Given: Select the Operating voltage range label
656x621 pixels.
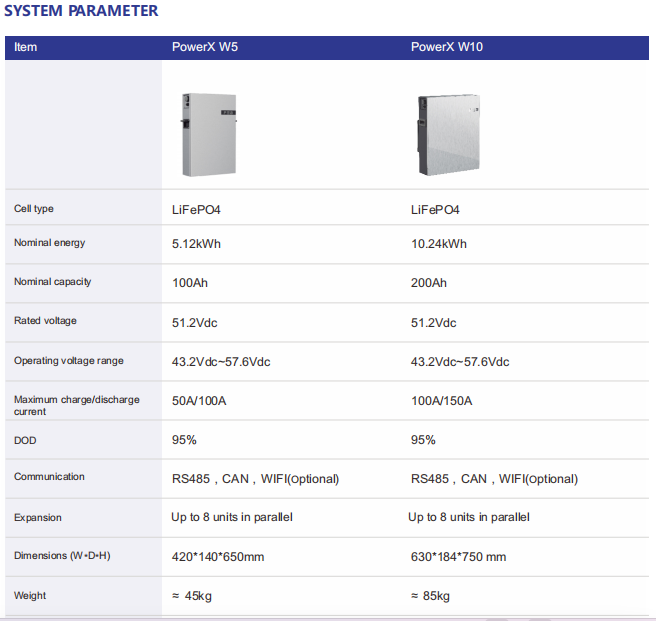Looking at the screenshot, I should click(x=69, y=361).
